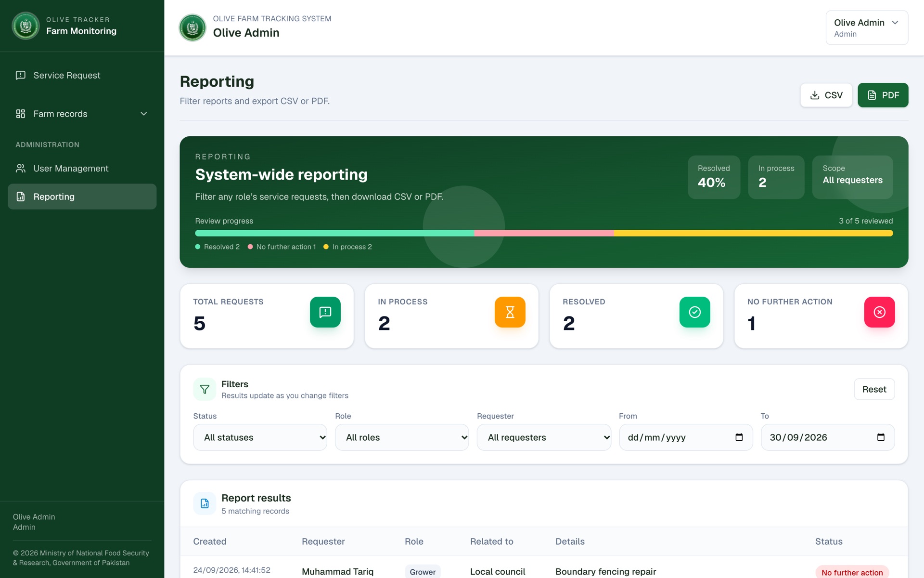Image resolution: width=924 pixels, height=578 pixels.
Task: Click the Report results file icon
Action: (205, 503)
